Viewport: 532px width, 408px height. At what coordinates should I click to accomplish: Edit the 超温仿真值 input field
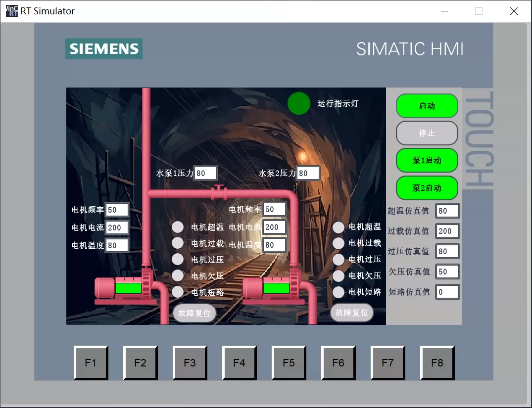(447, 211)
